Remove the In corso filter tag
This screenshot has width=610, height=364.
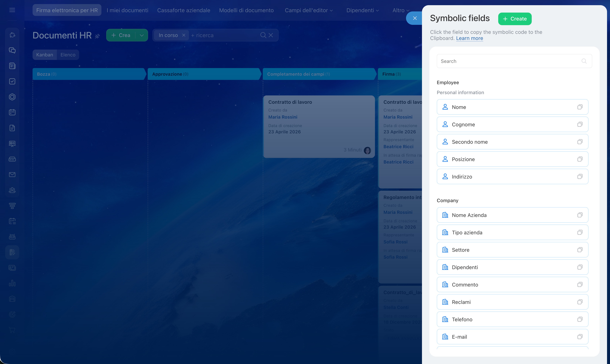point(184,35)
